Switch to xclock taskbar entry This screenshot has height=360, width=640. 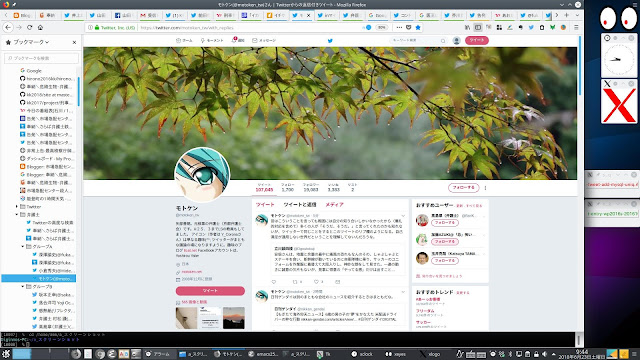coord(362,354)
